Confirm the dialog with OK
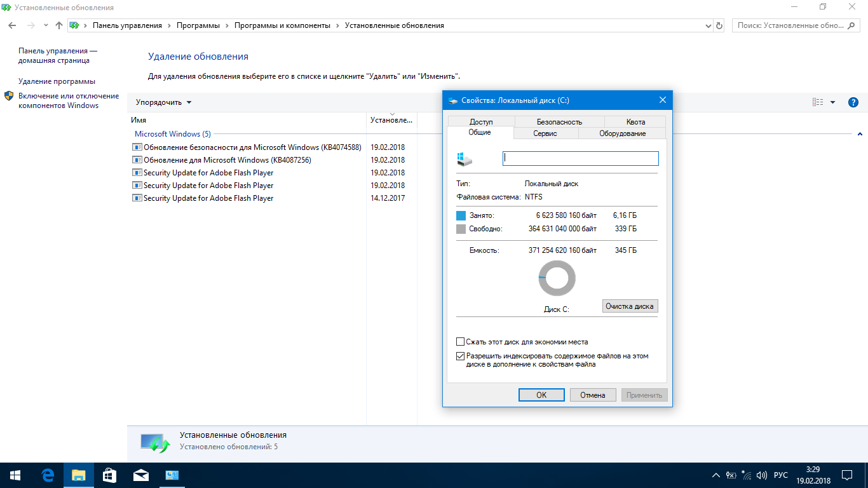Screen dimensions: 868x488 (541, 395)
